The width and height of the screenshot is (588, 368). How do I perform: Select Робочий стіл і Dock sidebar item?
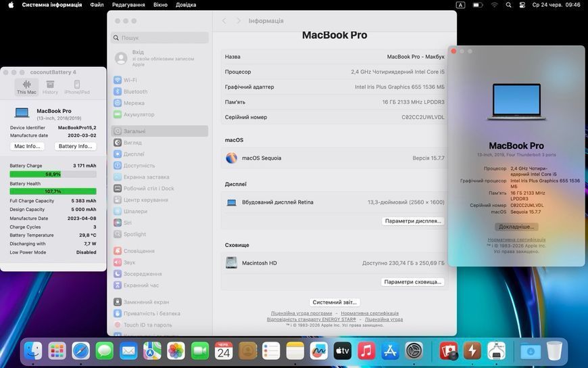(x=160, y=189)
